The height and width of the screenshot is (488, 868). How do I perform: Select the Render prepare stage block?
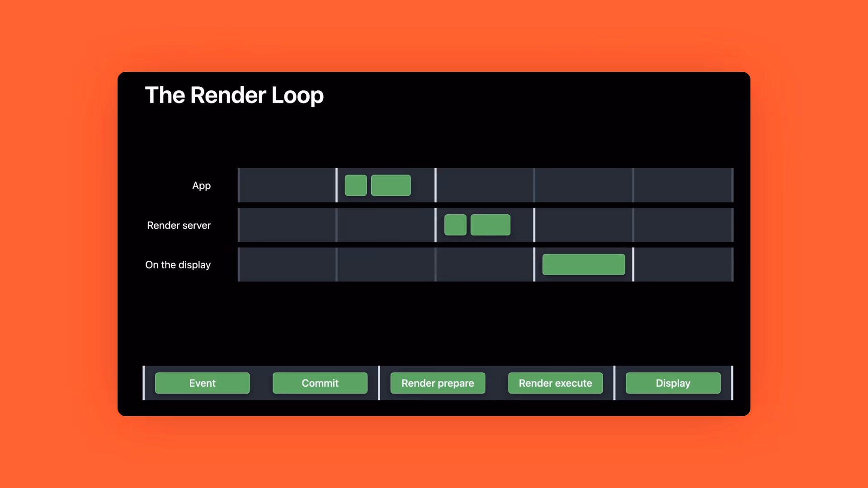[438, 383]
